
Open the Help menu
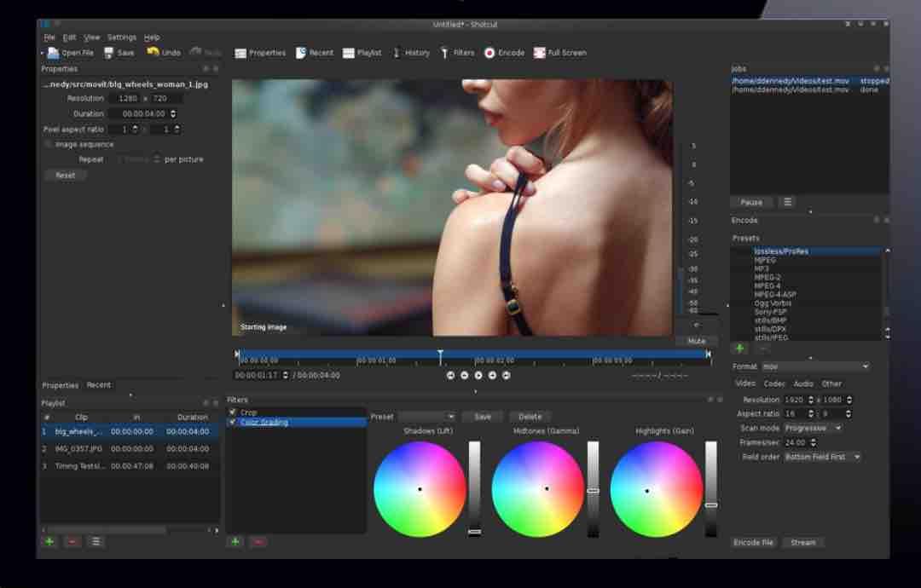pos(152,37)
